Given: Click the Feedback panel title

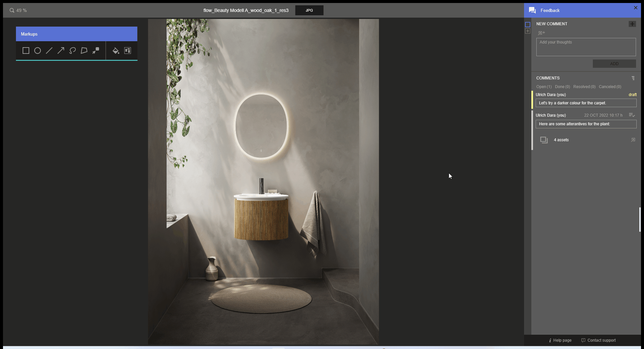Looking at the screenshot, I should (550, 10).
